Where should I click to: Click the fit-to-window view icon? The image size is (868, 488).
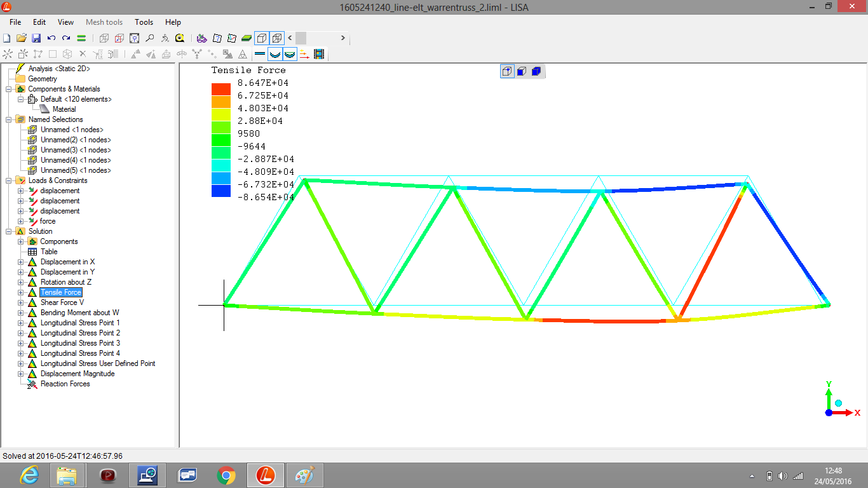point(134,38)
